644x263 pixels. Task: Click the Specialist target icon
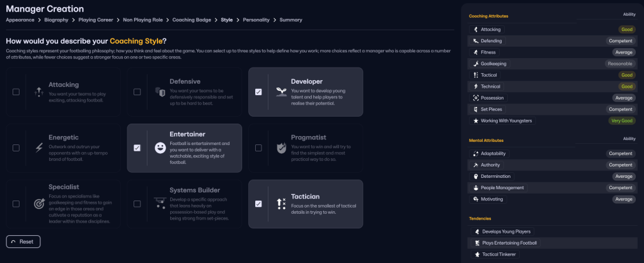[x=38, y=204]
